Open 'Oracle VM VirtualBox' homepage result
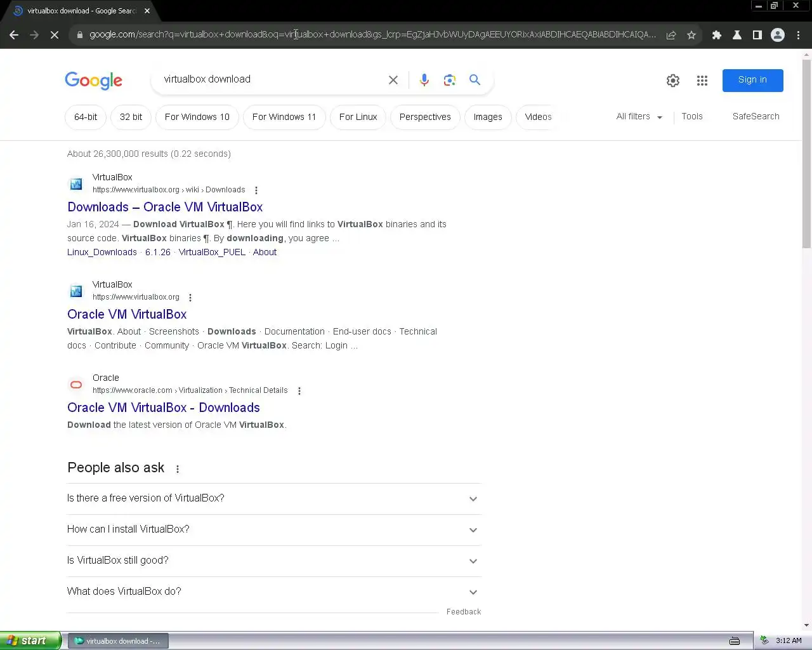 point(127,315)
